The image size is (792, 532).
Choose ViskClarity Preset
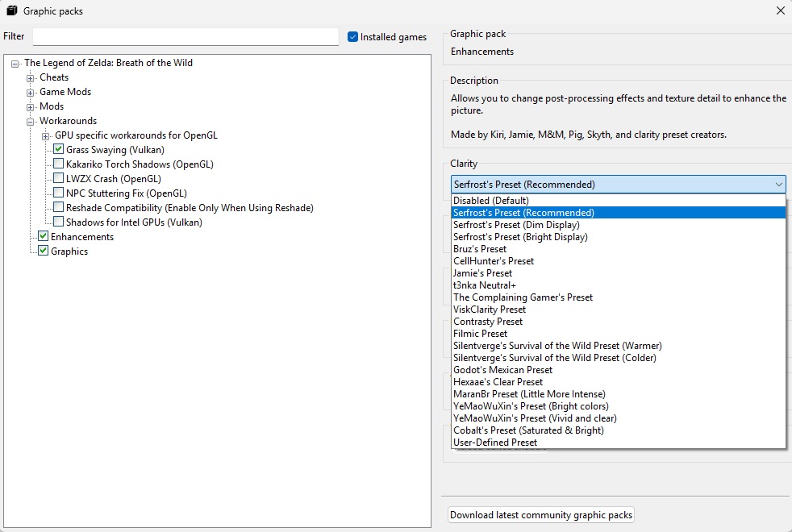[x=619, y=310]
